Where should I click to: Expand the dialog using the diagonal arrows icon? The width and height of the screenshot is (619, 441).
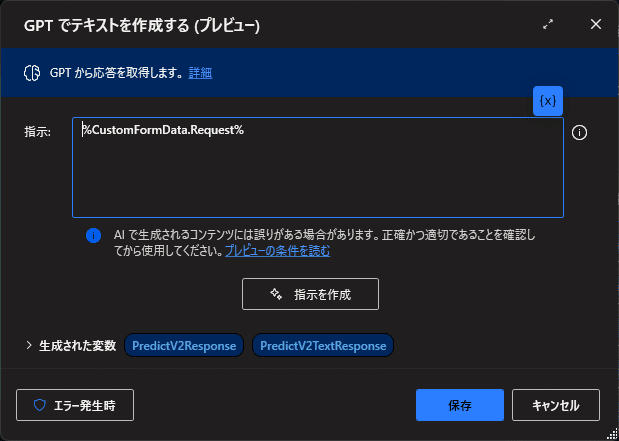tap(548, 24)
